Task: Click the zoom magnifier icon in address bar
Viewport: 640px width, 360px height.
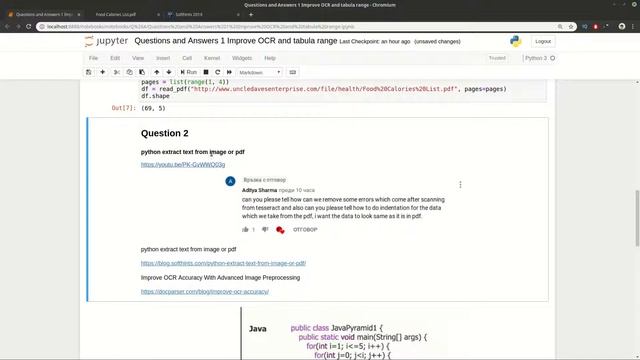Action: 560,27
